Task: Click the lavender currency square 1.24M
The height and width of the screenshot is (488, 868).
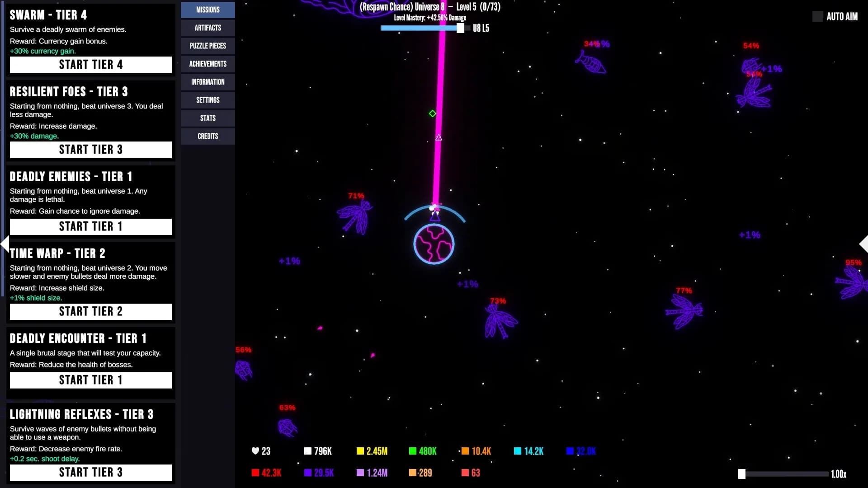Action: point(360,473)
